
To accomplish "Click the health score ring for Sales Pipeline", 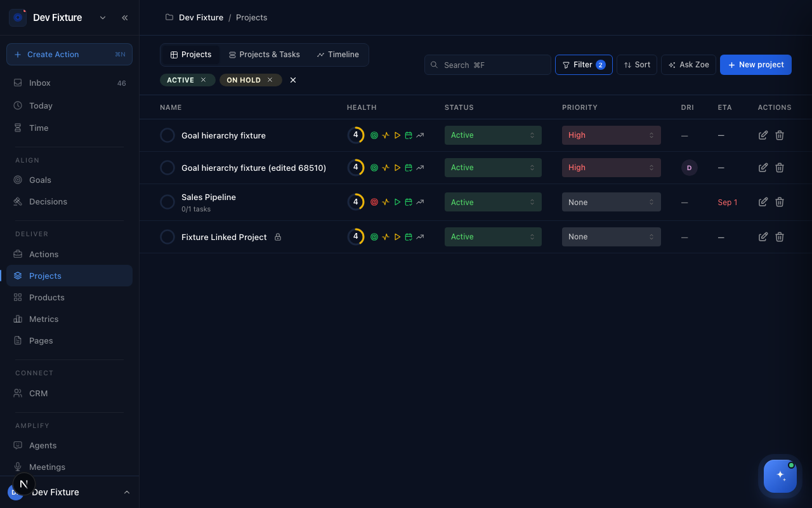I will pyautogui.click(x=355, y=202).
